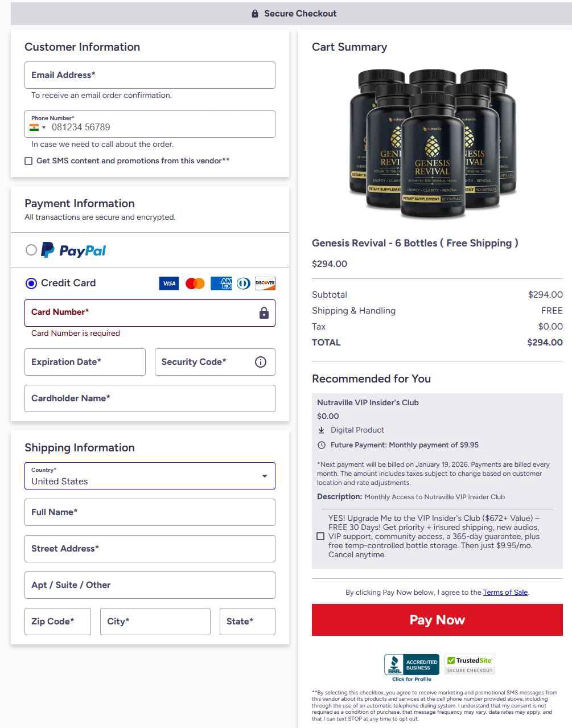Click the TrustedSite secure checkout badge
572x728 pixels.
(x=470, y=664)
